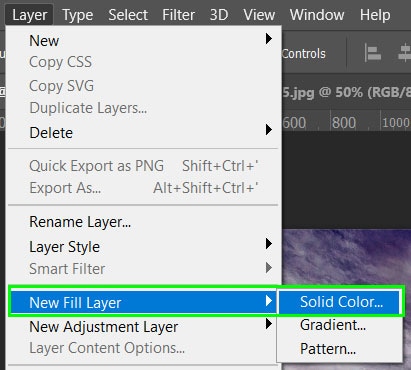Open the Select menu

point(128,15)
